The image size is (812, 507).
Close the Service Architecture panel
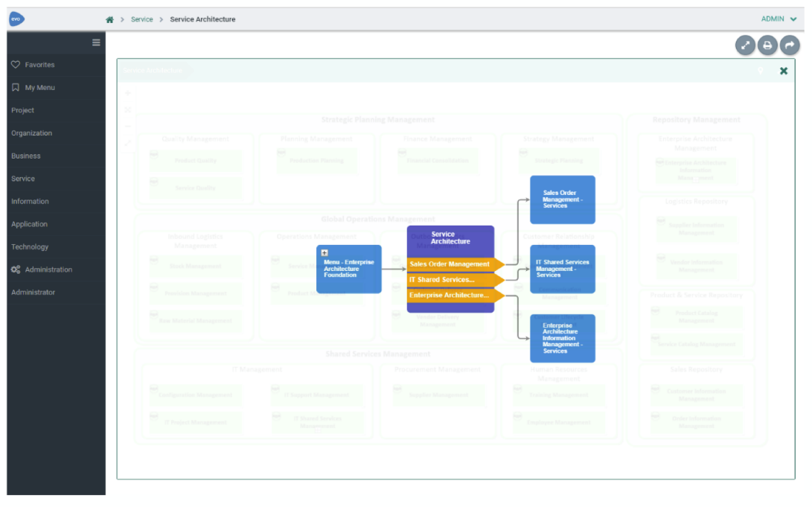(x=784, y=71)
